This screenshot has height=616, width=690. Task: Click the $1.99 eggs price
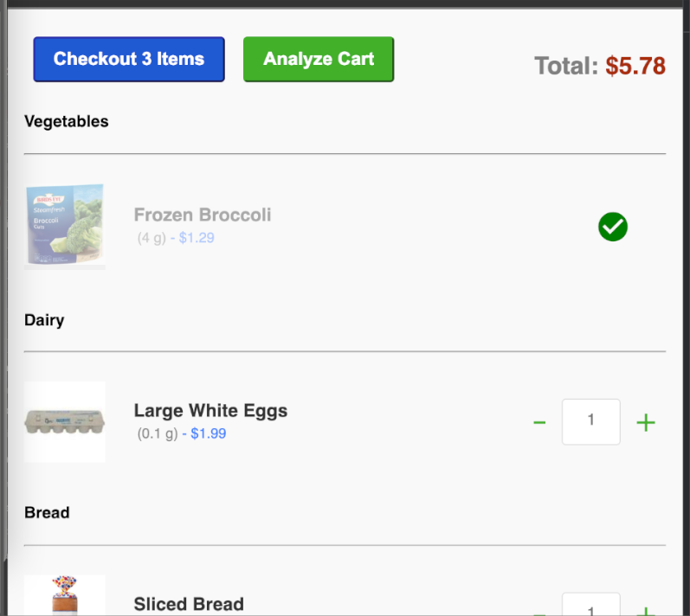point(208,433)
